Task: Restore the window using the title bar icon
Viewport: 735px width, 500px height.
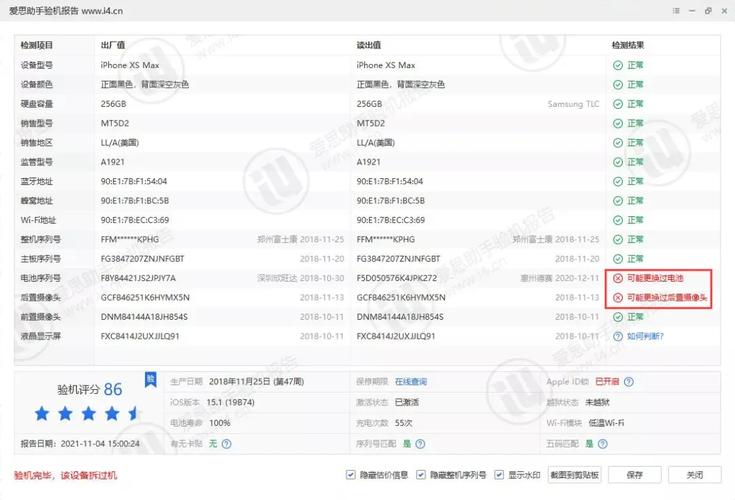Action: tap(708, 10)
